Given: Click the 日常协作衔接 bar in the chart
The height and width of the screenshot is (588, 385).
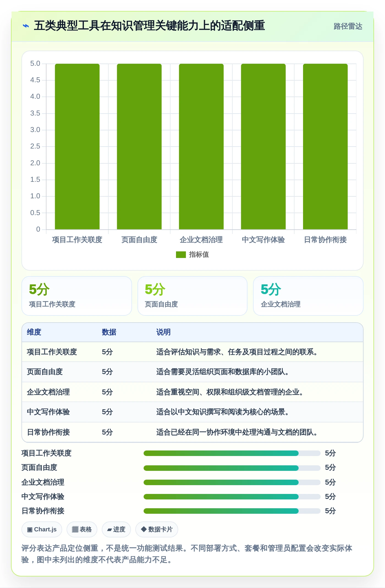Looking at the screenshot, I should pos(325,147).
